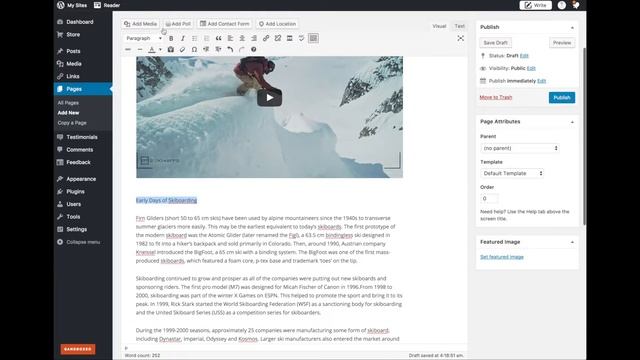
Task: Click the Add Media button
Action: 140,24
